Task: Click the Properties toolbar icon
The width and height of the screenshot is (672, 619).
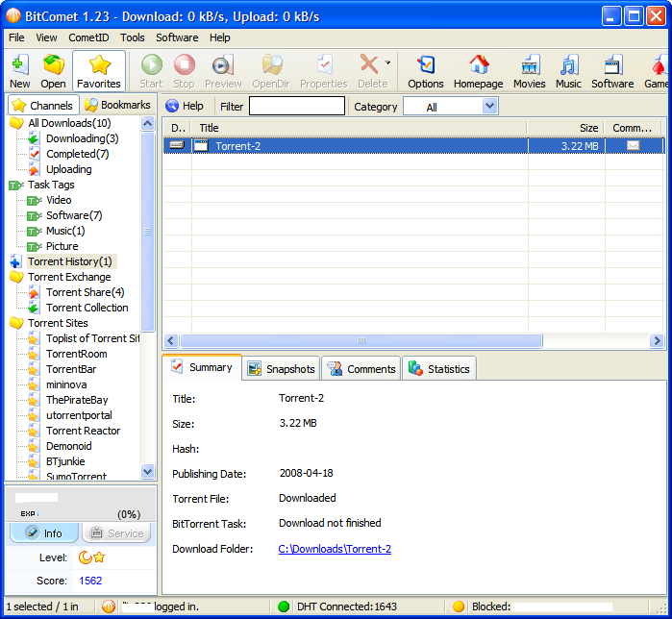Action: click(x=324, y=71)
